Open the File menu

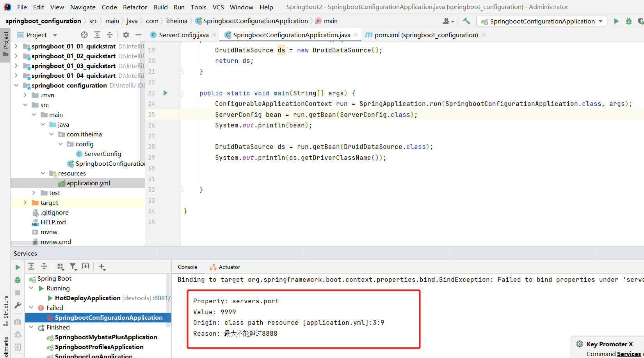(x=22, y=7)
